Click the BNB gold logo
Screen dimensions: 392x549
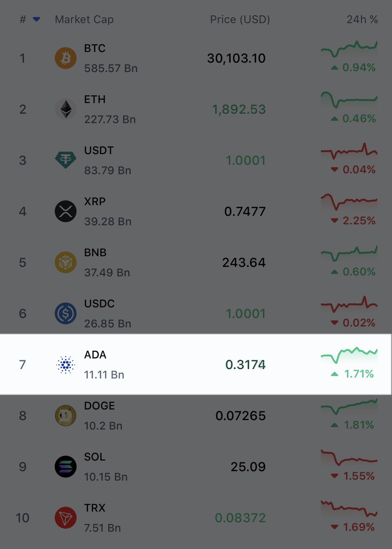click(66, 263)
